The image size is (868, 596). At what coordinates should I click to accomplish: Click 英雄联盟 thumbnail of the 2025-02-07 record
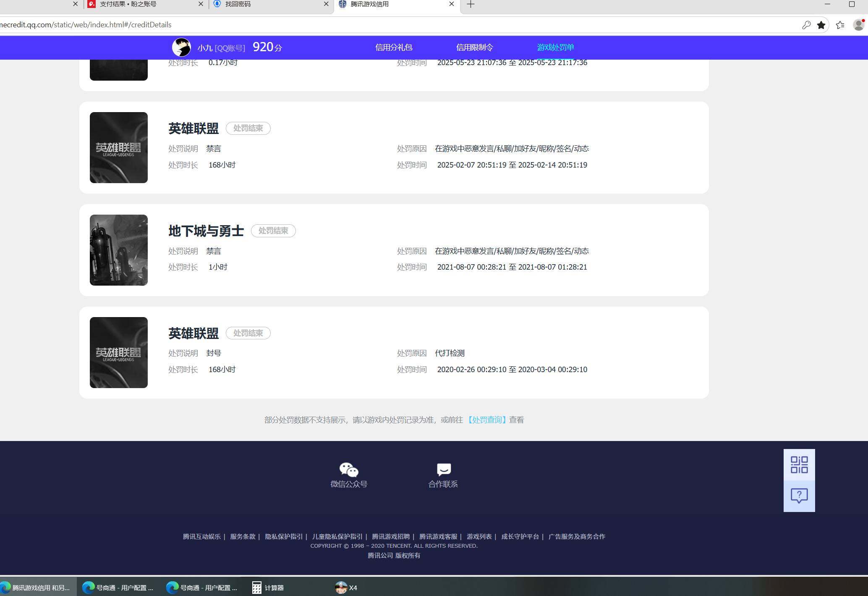point(119,147)
